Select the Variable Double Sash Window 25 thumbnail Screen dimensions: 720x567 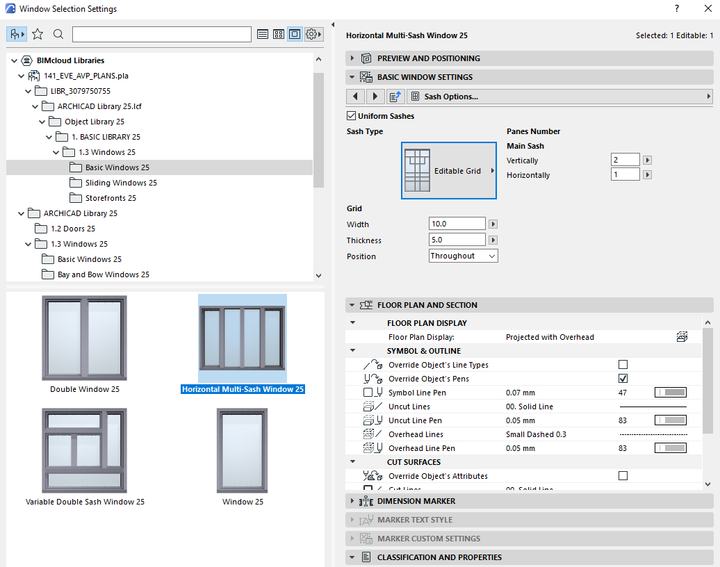(x=84, y=451)
